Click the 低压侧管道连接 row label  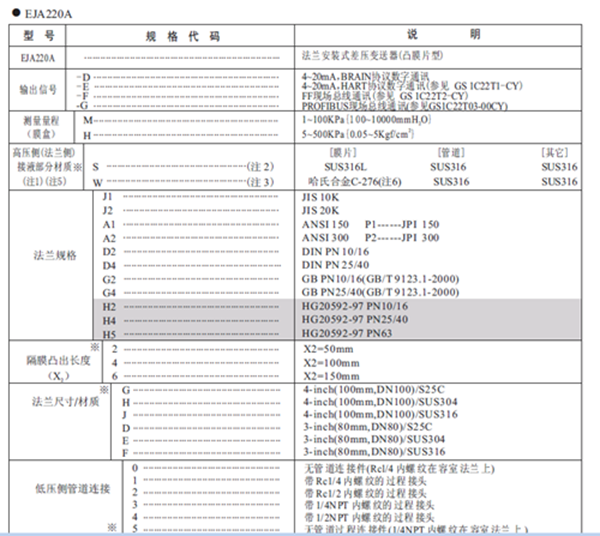point(73,489)
